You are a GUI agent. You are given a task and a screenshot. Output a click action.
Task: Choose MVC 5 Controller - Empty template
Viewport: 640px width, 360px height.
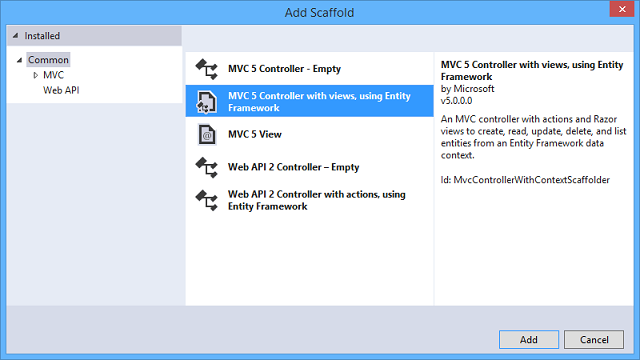309,69
